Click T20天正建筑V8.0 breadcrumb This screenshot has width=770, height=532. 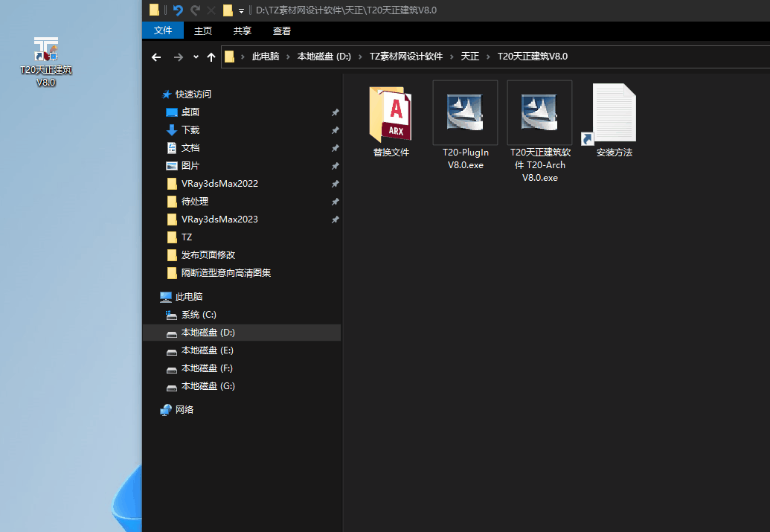pyautogui.click(x=533, y=57)
